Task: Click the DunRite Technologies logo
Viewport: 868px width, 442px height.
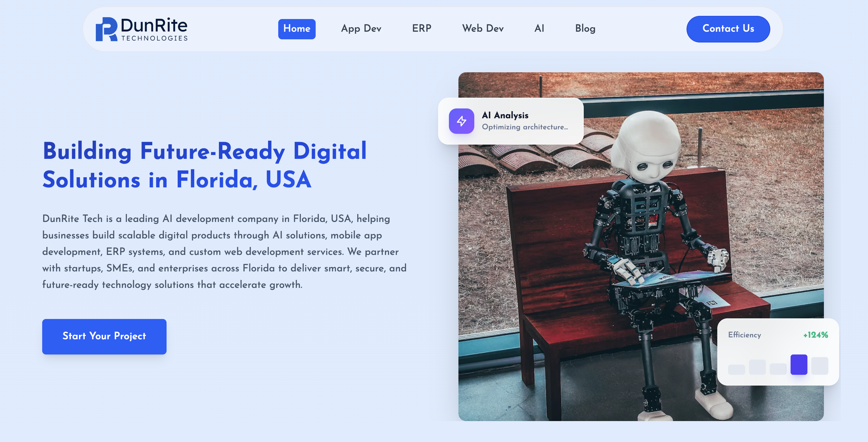Action: tap(141, 29)
